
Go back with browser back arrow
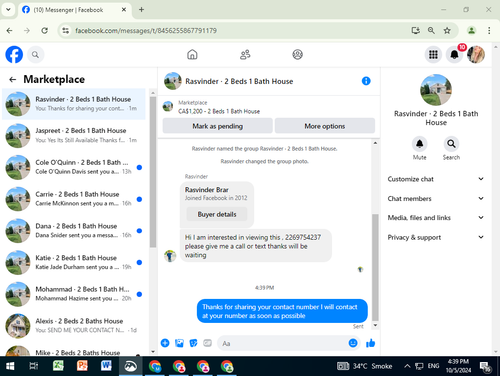tap(9, 31)
